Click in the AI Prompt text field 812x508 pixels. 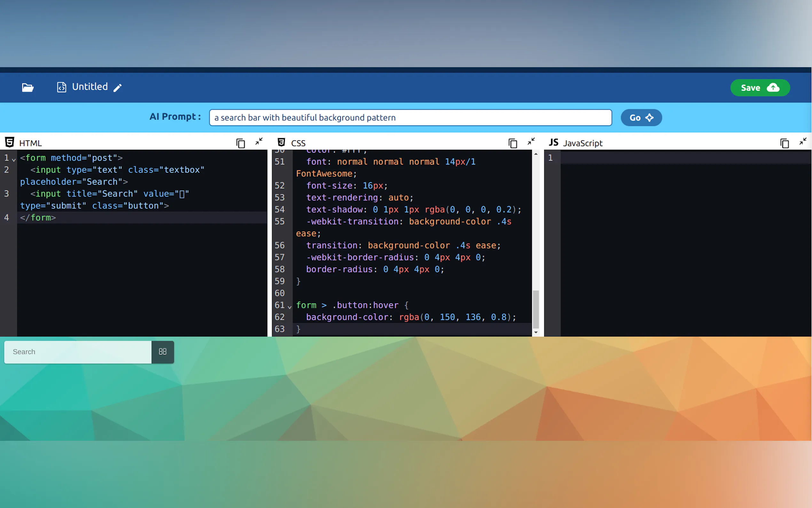[410, 118]
